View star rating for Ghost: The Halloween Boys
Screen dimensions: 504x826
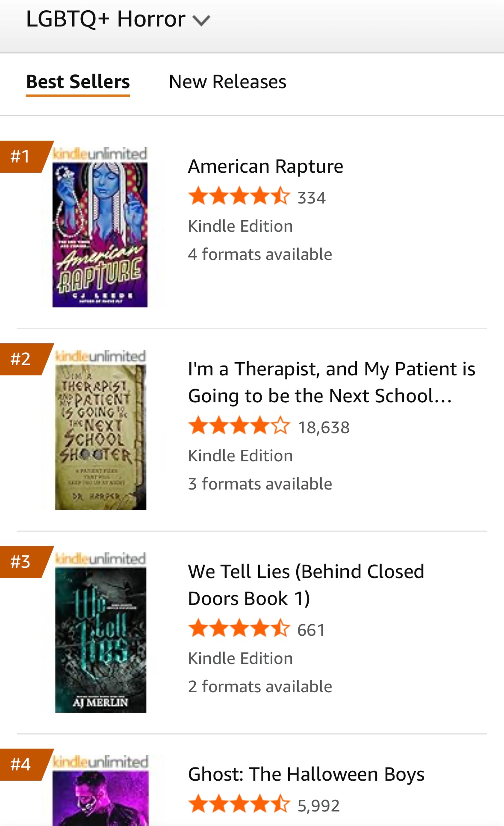[239, 805]
